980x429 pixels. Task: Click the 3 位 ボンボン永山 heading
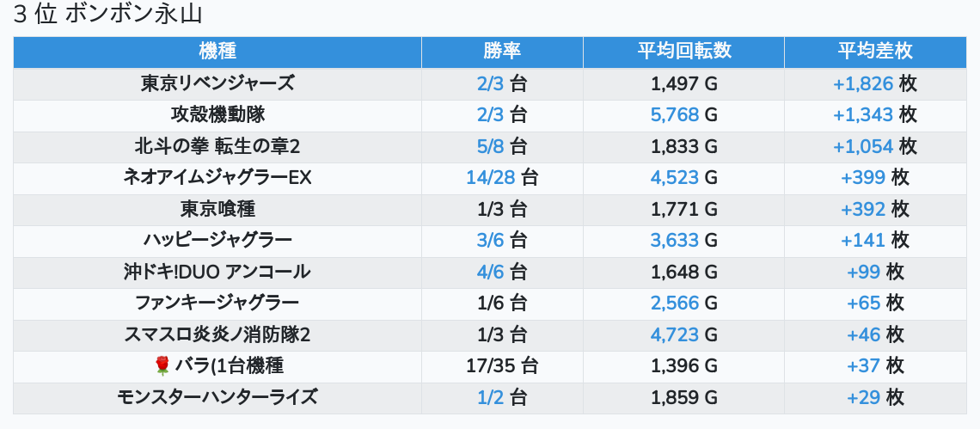113,15
